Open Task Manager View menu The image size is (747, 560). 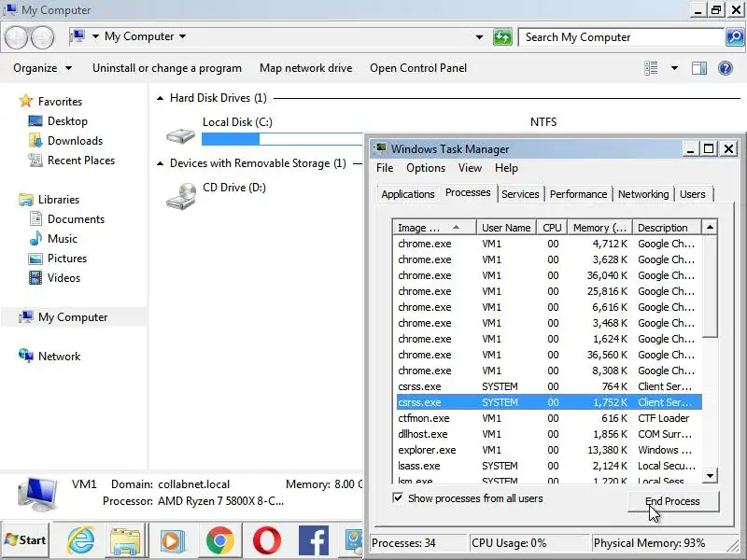tap(470, 168)
